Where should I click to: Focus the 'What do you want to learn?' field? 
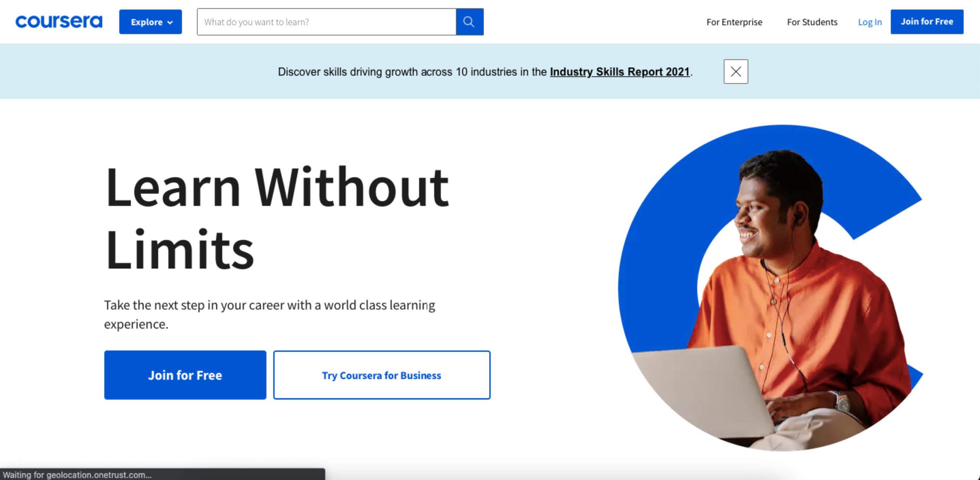tap(326, 22)
